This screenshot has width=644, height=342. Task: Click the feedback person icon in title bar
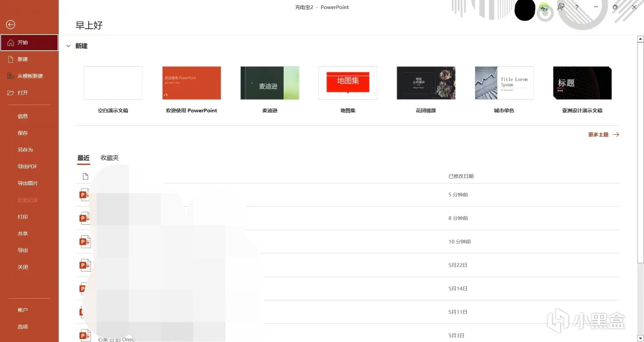coord(560,7)
